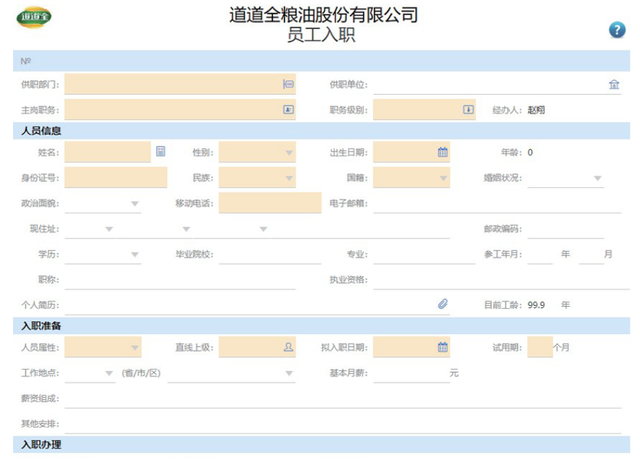Click the 目前工龄 value 99.9
640x461 pixels.
(536, 305)
